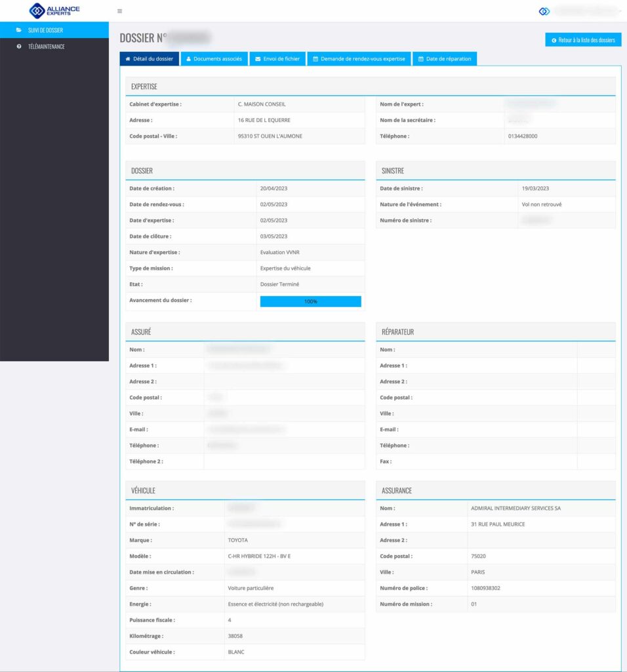Open the user account dropdown at top right
Image resolution: width=627 pixels, height=672 pixels.
[584, 11]
